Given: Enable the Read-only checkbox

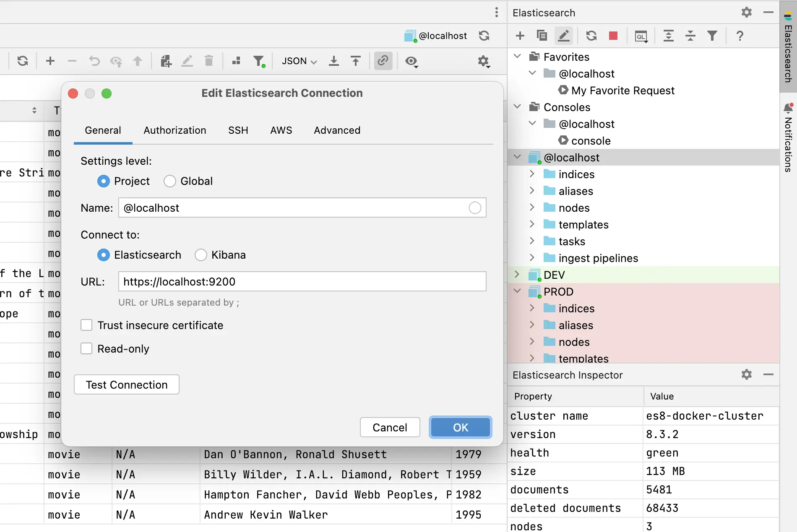Looking at the screenshot, I should 86,349.
